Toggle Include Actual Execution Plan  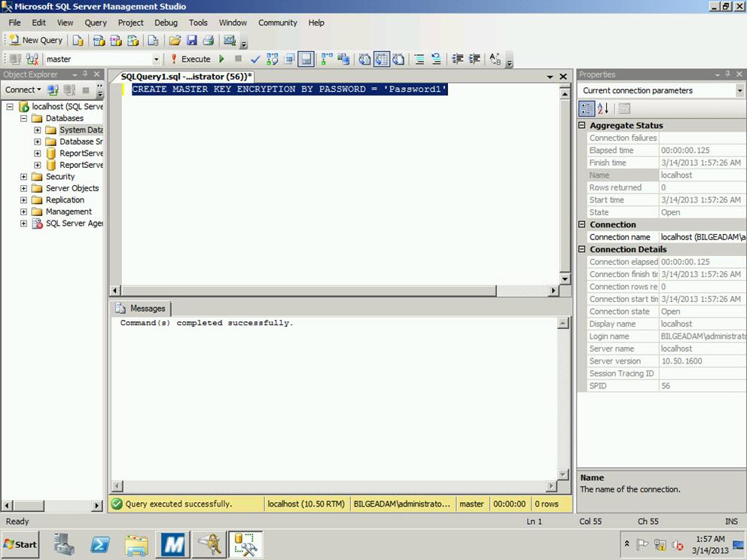[327, 59]
